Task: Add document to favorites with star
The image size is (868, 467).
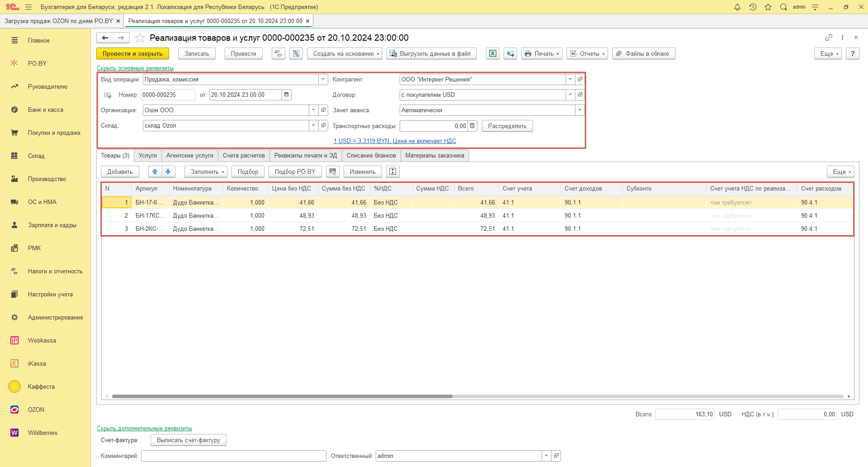Action: point(140,38)
